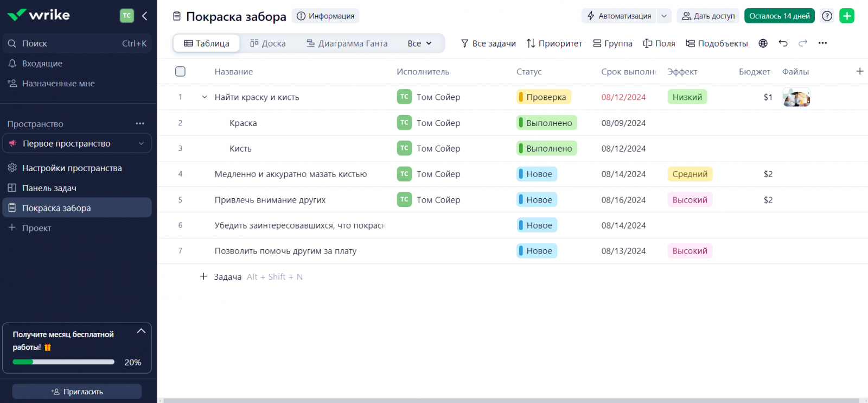
Task: Click the Дать доступ button
Action: click(x=708, y=16)
